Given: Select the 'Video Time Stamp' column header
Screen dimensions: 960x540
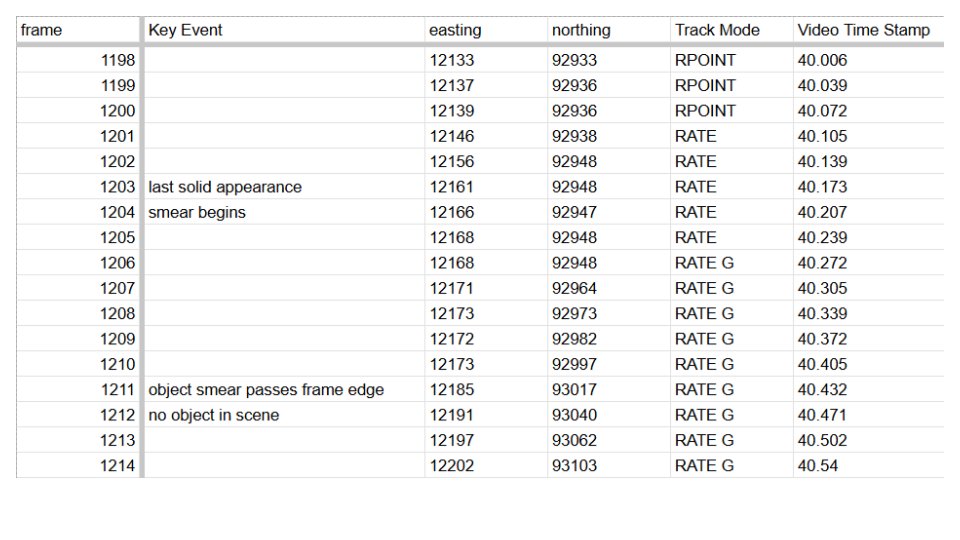Looking at the screenshot, I should (x=869, y=30).
